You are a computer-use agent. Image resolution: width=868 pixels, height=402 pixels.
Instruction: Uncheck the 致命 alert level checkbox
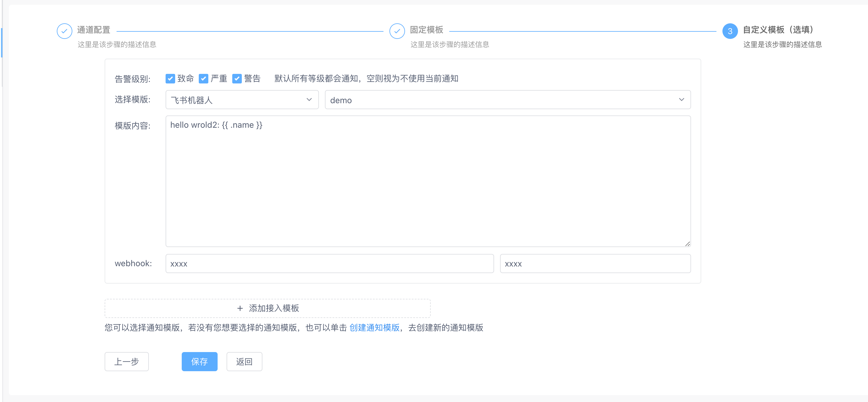(x=170, y=79)
